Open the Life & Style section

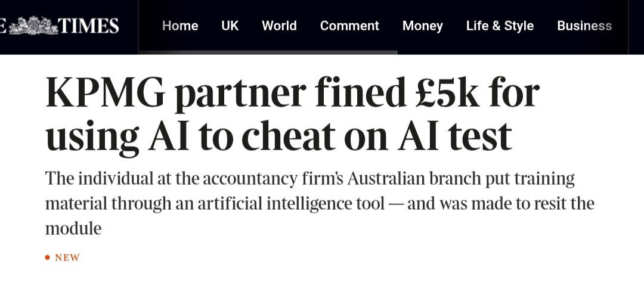tap(500, 26)
